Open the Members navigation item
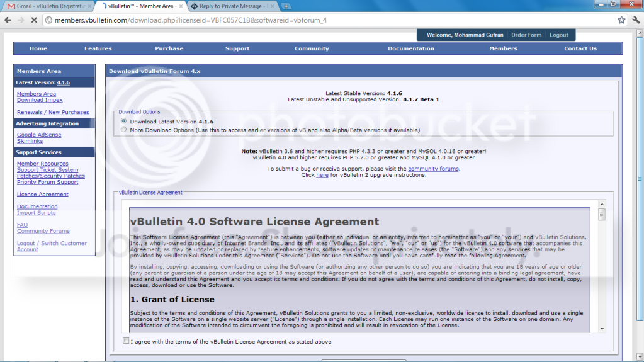 (503, 48)
